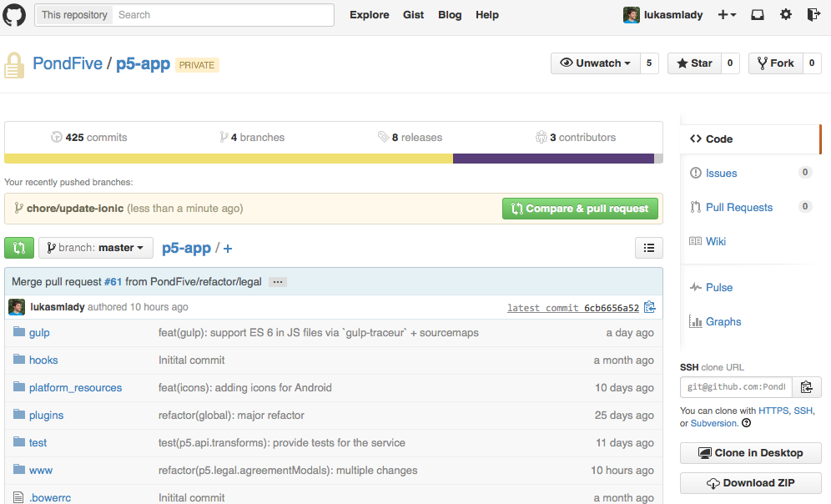Image resolution: width=831 pixels, height=504 pixels.
Task: Open the Wiki sidebar tab
Action: 750,241
